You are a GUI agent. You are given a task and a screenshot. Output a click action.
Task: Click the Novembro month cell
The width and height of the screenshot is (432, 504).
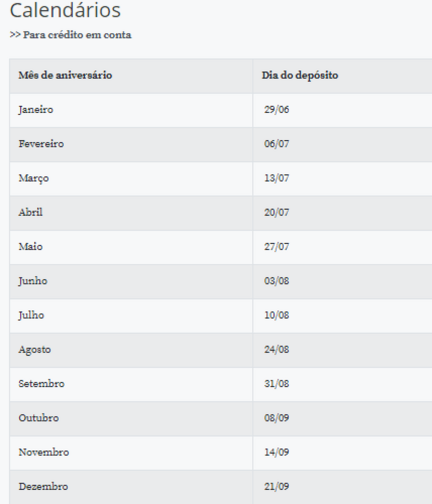[x=43, y=452]
